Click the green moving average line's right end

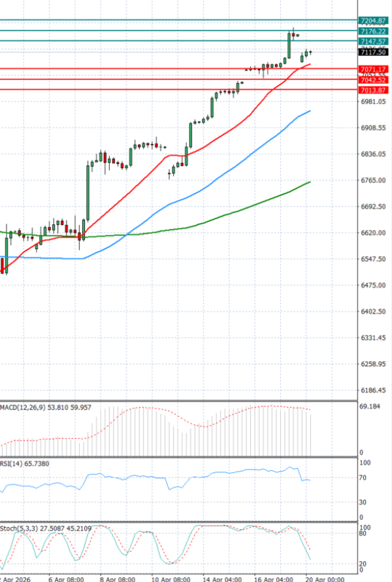pyautogui.click(x=308, y=182)
